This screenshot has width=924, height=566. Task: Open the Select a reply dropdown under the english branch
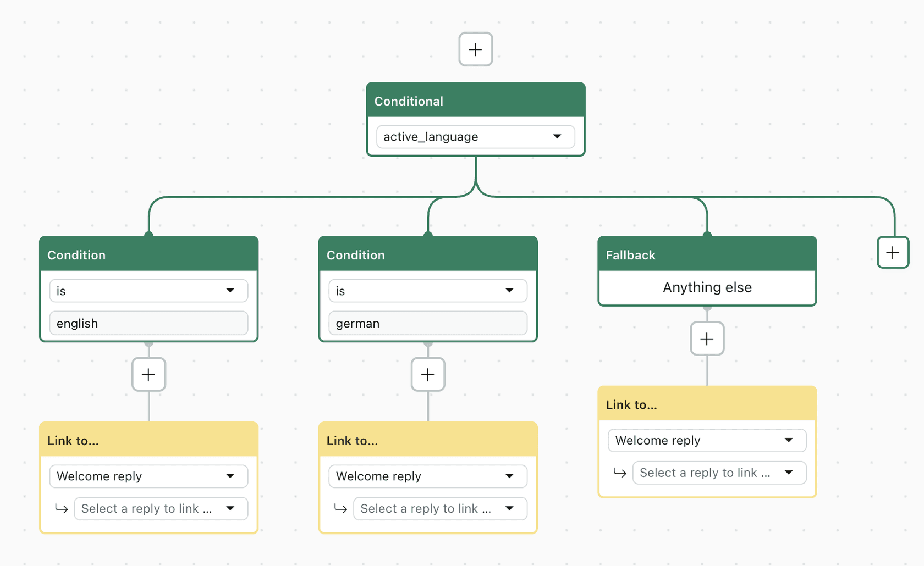pyautogui.click(x=160, y=508)
